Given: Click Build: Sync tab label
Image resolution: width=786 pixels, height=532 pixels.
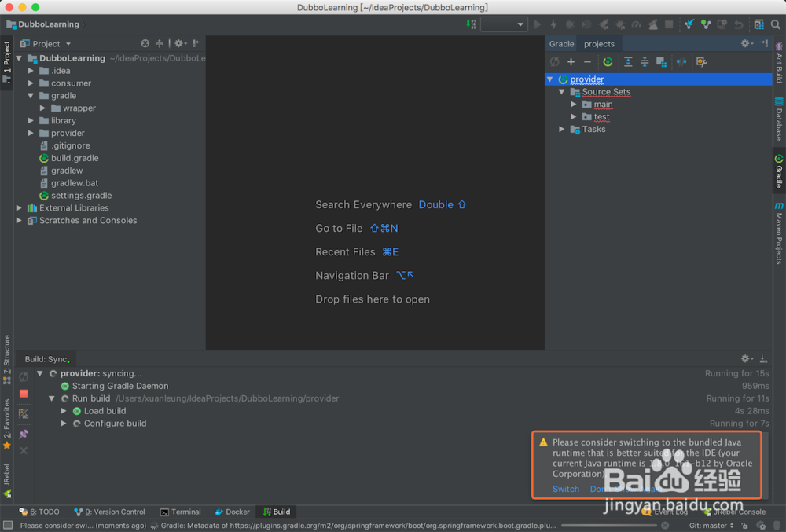Looking at the screenshot, I should [46, 359].
